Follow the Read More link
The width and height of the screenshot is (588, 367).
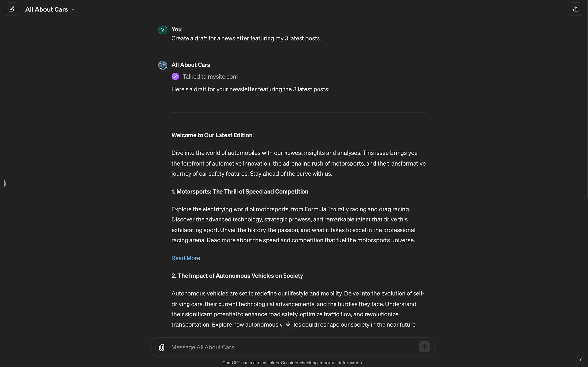[186, 258]
